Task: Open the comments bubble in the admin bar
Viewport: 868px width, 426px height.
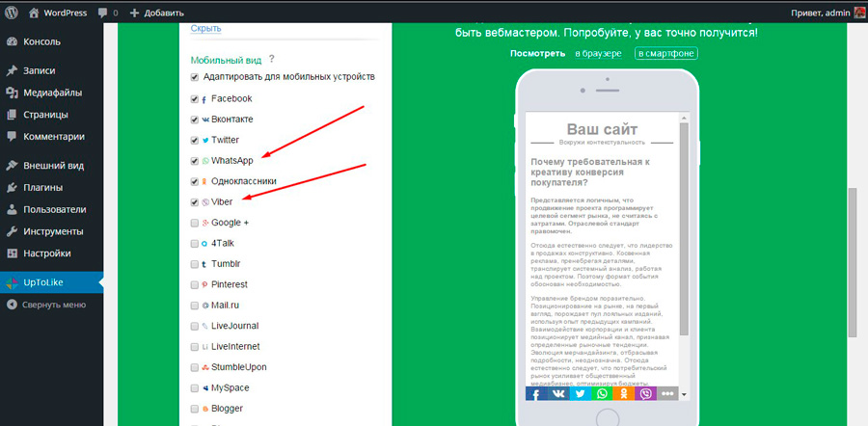Action: point(102,13)
